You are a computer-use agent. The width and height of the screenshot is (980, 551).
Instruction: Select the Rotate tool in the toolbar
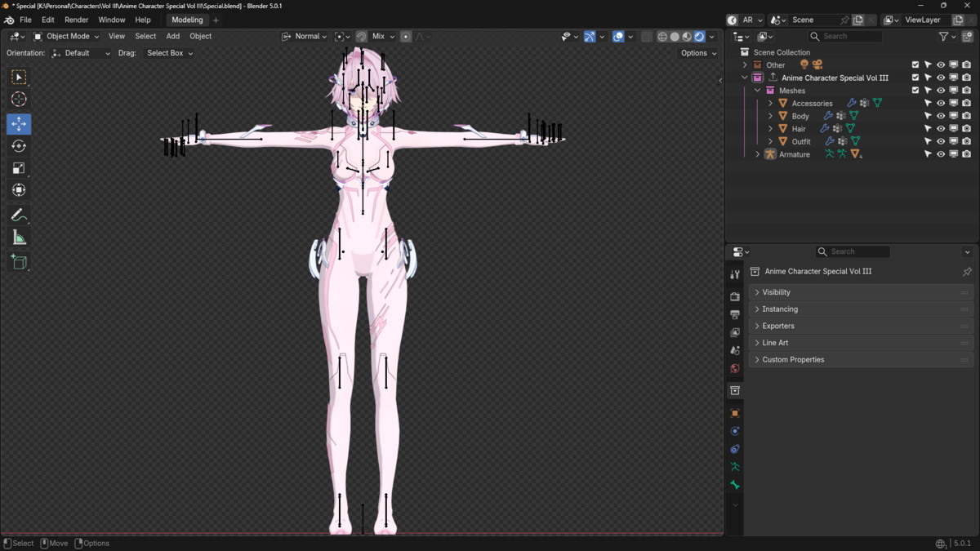19,146
